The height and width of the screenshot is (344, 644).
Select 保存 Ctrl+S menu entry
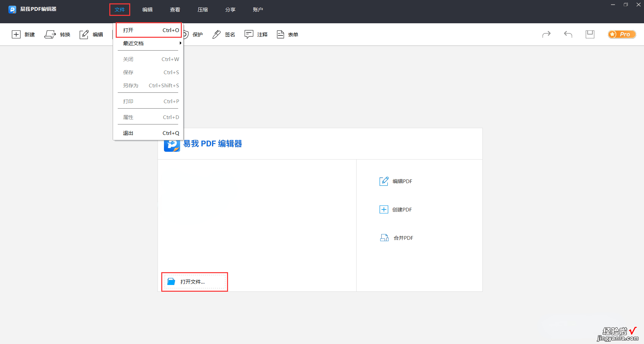pyautogui.click(x=149, y=73)
